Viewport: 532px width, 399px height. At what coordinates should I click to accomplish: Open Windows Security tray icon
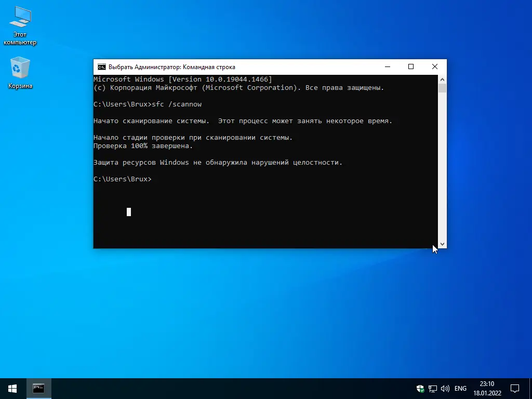tap(420, 389)
